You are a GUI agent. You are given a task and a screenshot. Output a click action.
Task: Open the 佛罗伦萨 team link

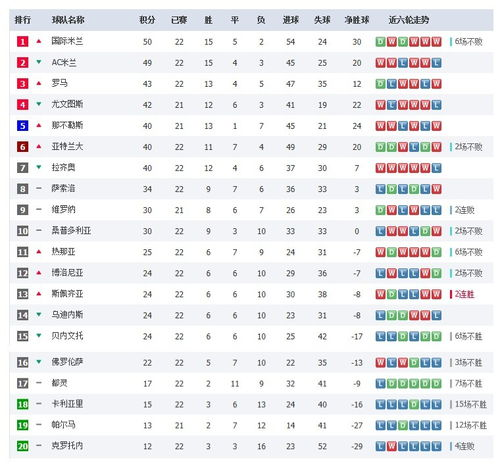[67, 362]
